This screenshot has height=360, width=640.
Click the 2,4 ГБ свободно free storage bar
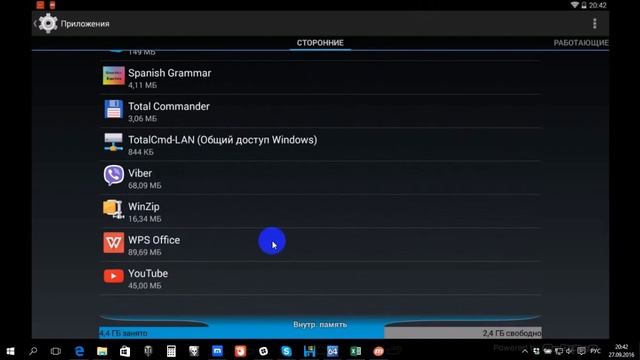pos(463,333)
